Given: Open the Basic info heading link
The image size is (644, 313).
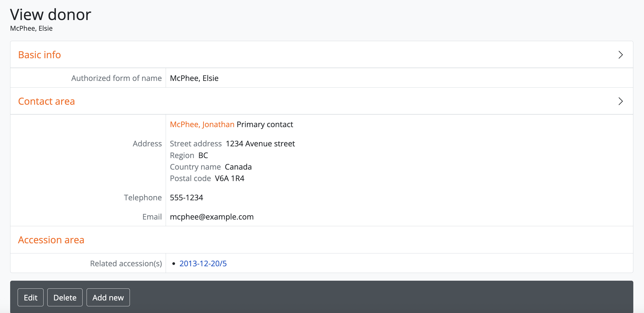Looking at the screenshot, I should pyautogui.click(x=40, y=55).
